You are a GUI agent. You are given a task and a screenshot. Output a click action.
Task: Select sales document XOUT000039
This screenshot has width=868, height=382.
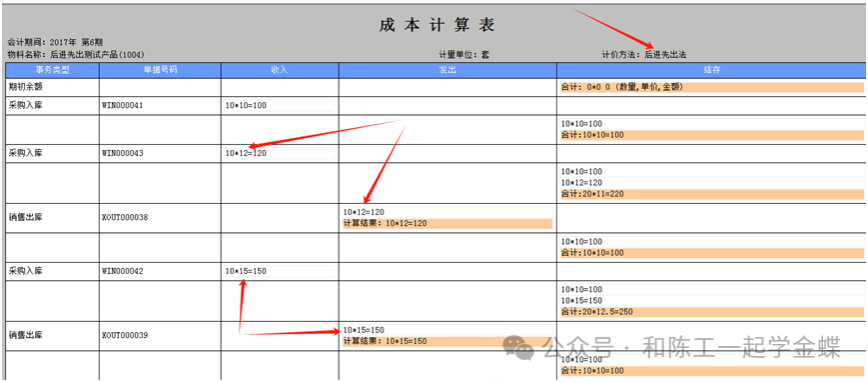coord(125,335)
